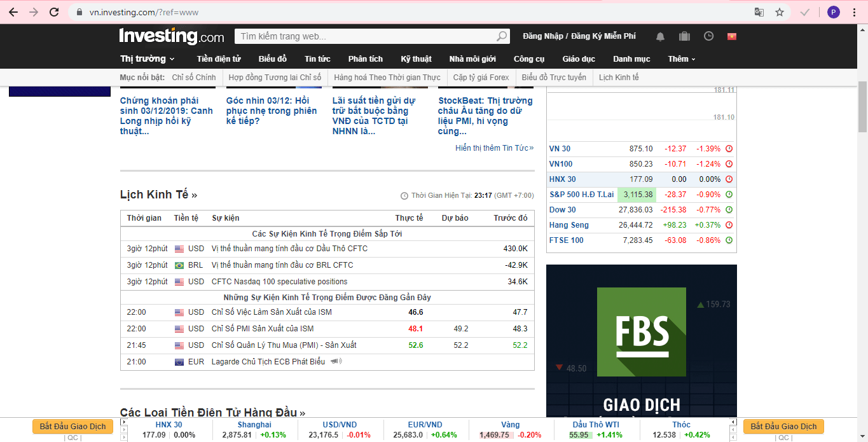The image size is (868, 442).
Task: Open the FBS advertisement banner
Action: [641, 340]
